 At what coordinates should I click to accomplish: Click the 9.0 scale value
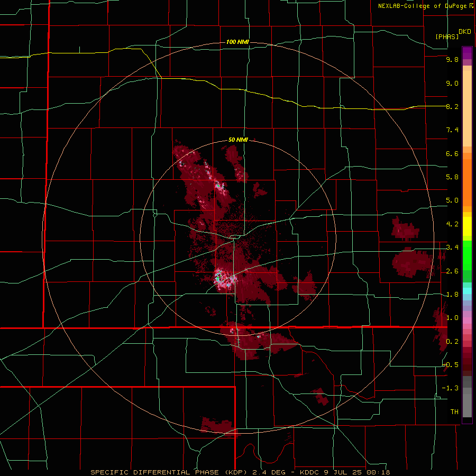pos(452,83)
